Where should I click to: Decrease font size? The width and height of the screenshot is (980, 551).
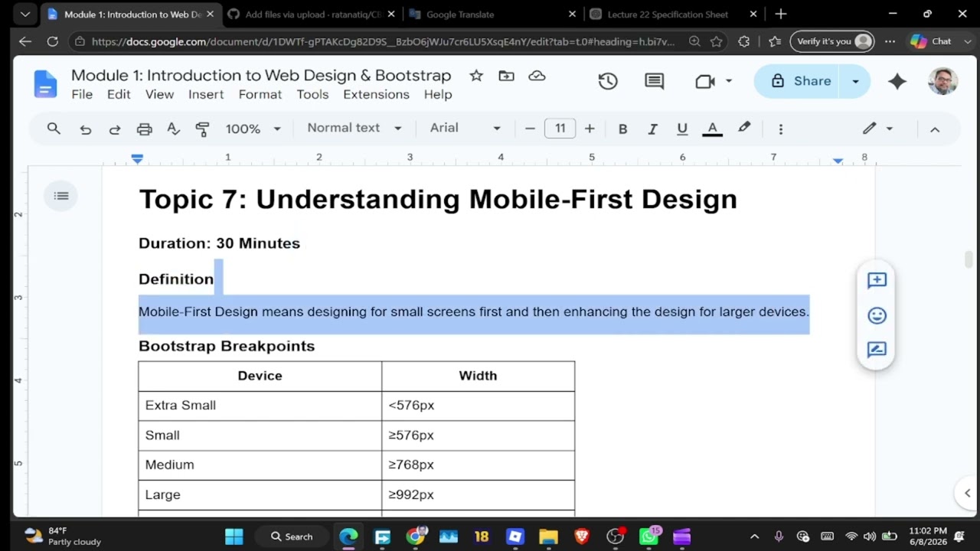point(530,129)
